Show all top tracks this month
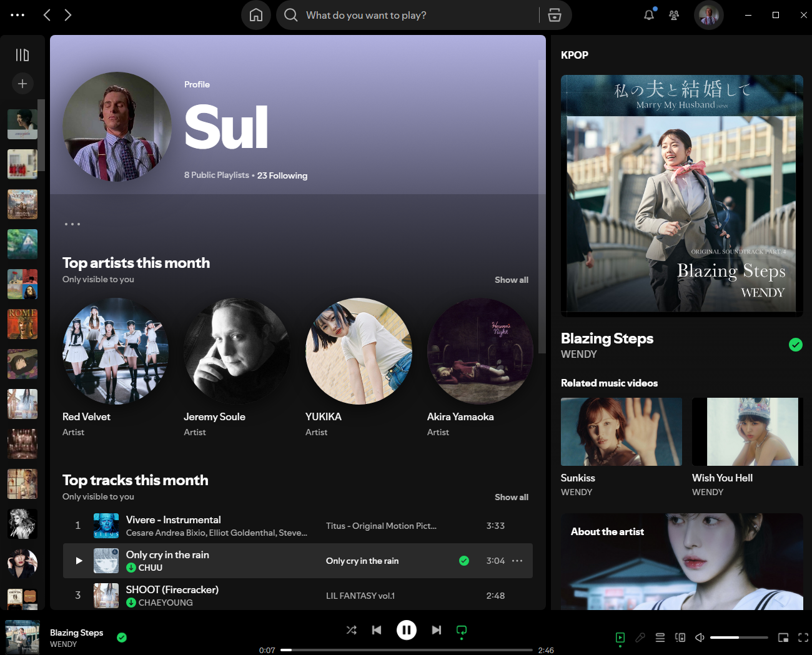 [x=512, y=497]
